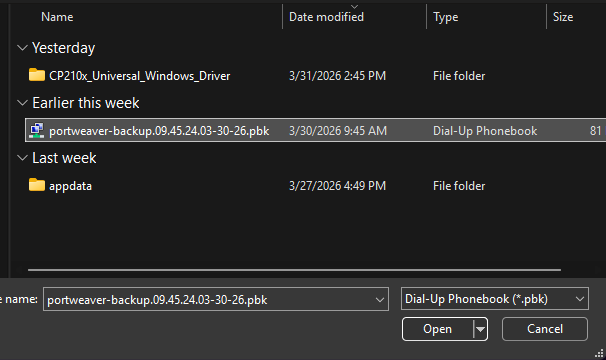Select portweaver-backup.09.45.24.03-30-26.pbk file name in list
Image resolution: width=606 pixels, height=360 pixels.
159,131
